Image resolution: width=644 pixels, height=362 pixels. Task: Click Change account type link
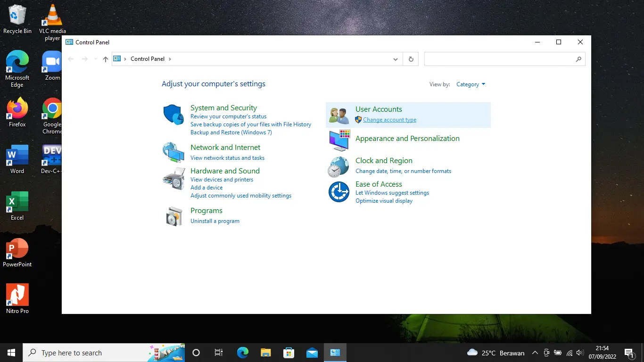coord(389,120)
